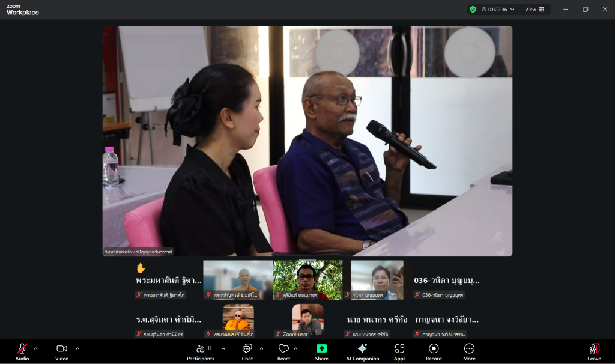Toggle camera using Video button

(62, 351)
